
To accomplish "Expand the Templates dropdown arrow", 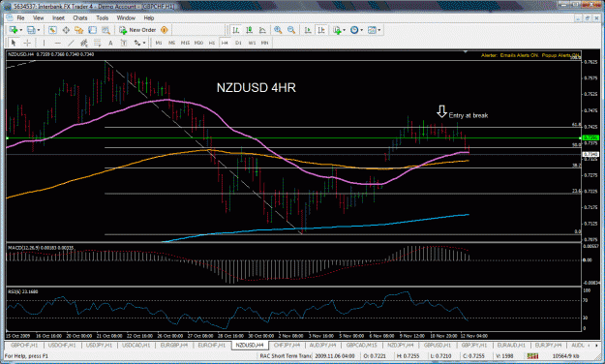I will point(379,30).
